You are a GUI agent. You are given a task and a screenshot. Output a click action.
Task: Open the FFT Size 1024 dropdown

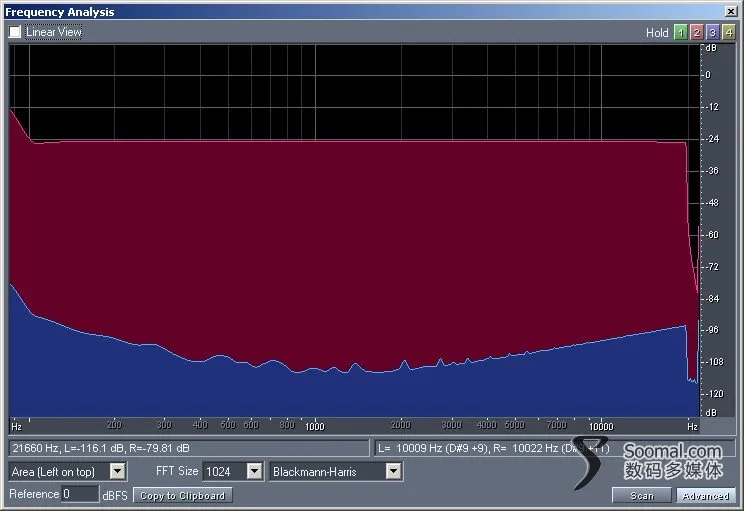(232, 471)
